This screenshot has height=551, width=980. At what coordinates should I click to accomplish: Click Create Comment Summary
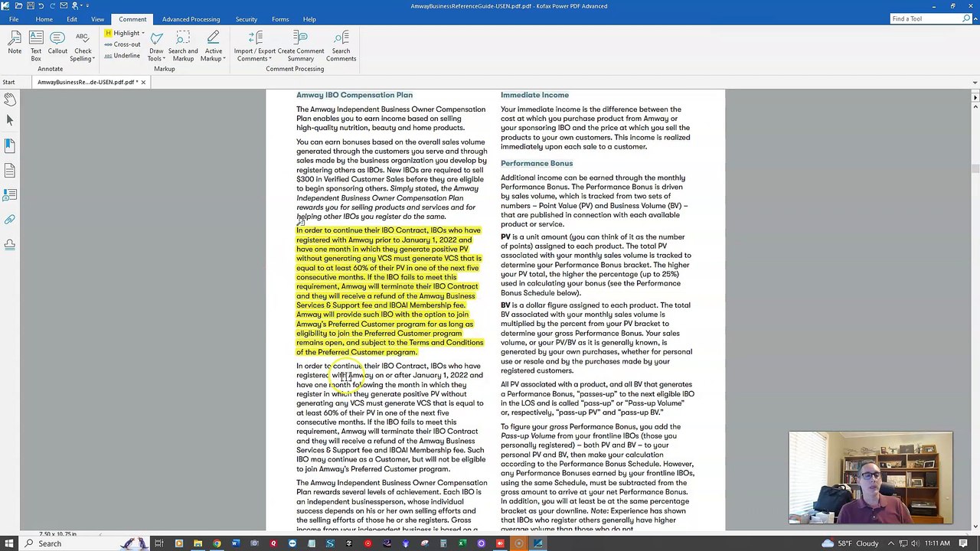(x=301, y=46)
